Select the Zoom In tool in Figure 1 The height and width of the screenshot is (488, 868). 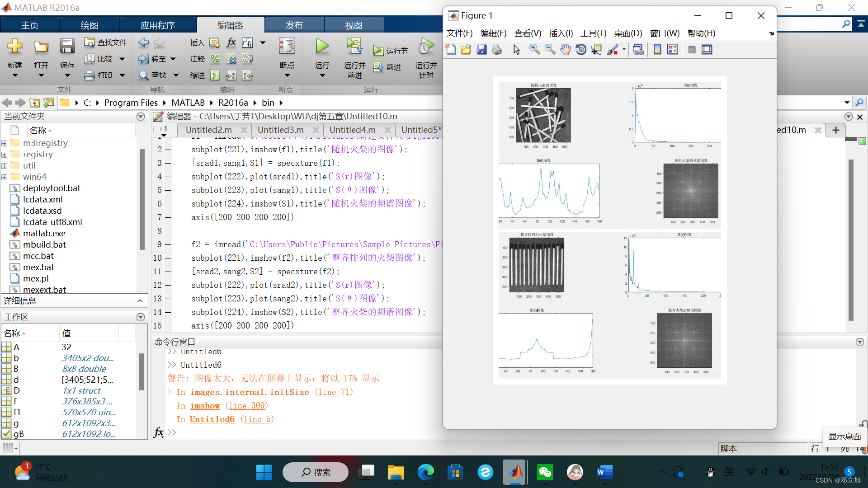[x=535, y=50]
